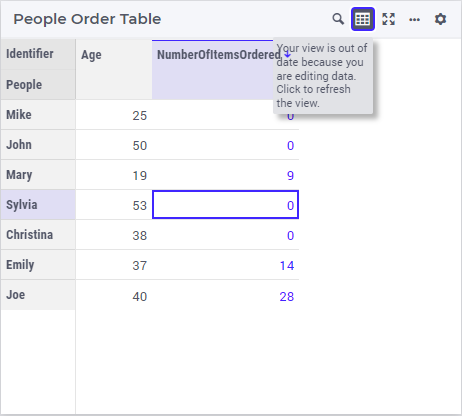Screen dimensions: 462x416
Task: Open the three-dots more options menu
Action: point(414,19)
